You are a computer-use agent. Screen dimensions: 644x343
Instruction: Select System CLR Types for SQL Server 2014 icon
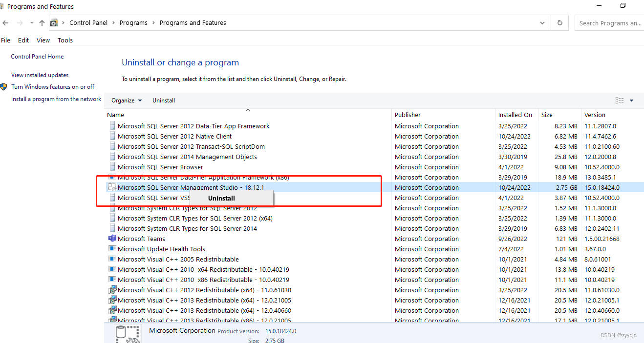coord(112,228)
